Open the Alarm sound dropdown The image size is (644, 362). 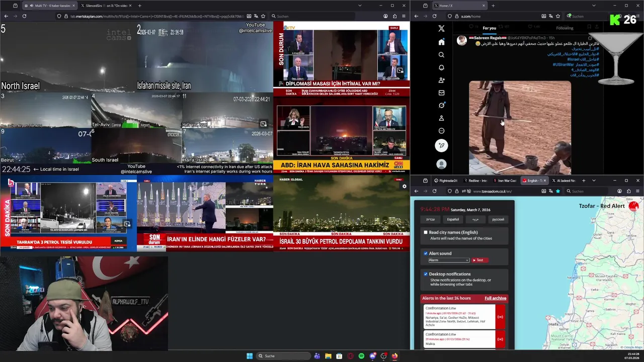click(x=449, y=260)
